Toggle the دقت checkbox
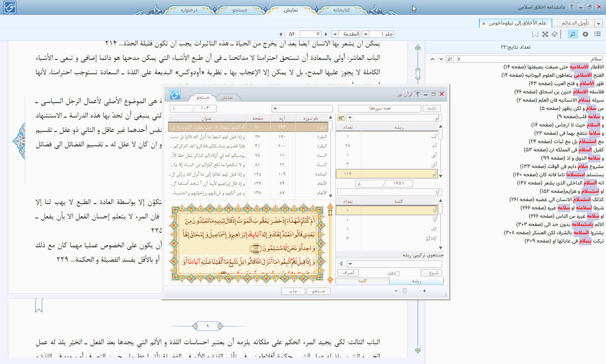This screenshot has height=364, width=606. pyautogui.click(x=398, y=274)
